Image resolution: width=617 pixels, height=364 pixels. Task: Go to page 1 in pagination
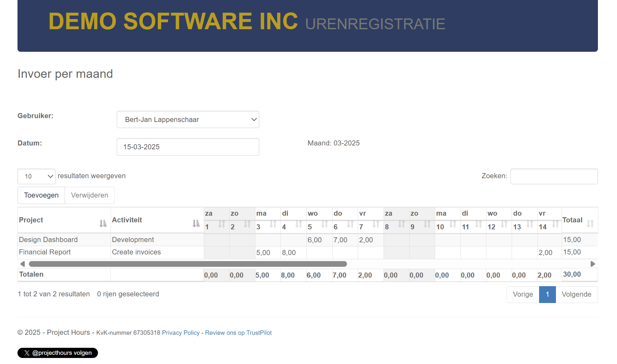point(547,294)
